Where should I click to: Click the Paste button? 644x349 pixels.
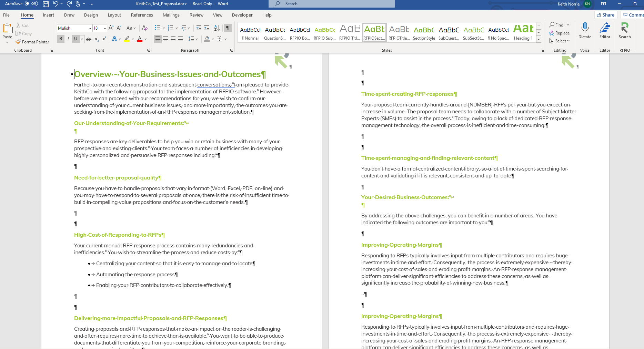pyautogui.click(x=7, y=33)
